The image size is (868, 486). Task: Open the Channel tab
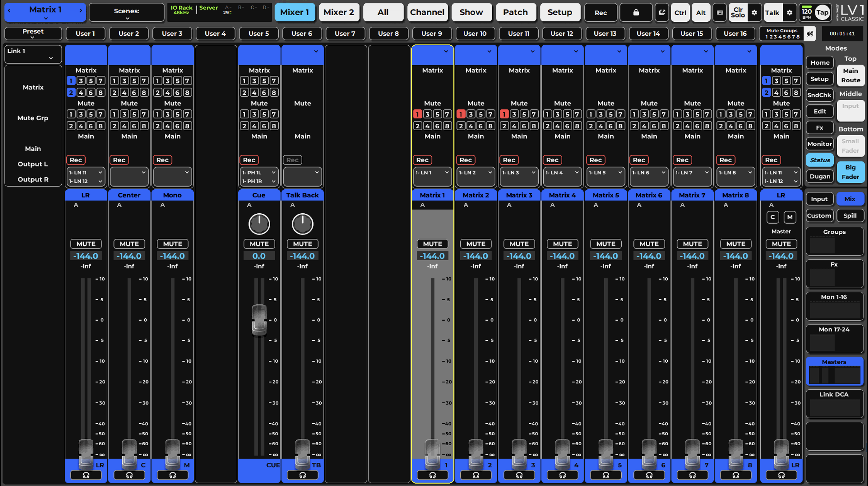click(x=427, y=13)
